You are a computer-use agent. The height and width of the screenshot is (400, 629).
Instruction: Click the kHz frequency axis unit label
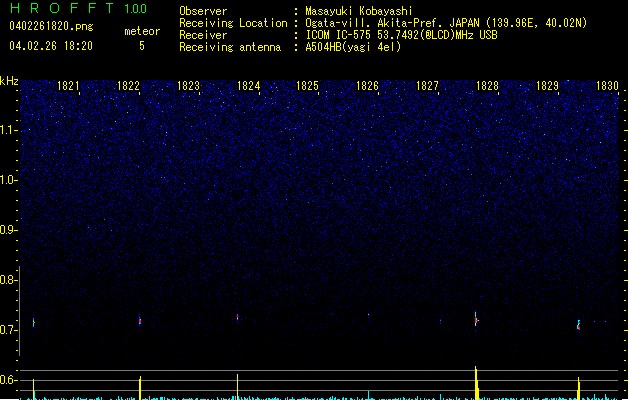click(9, 81)
